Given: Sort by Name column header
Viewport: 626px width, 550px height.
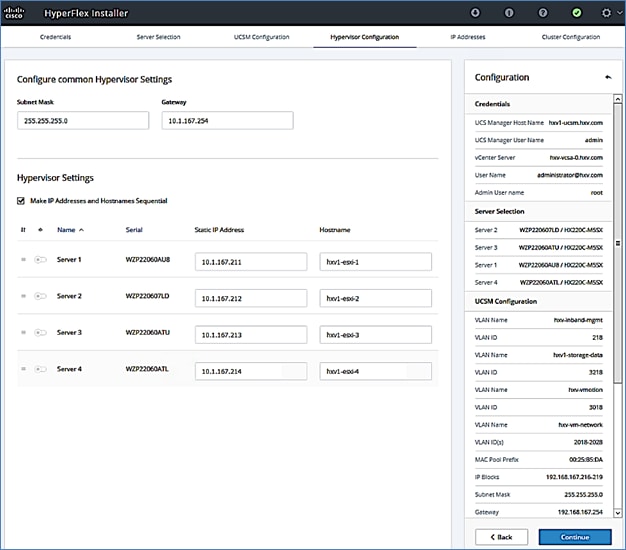Looking at the screenshot, I should click(70, 230).
